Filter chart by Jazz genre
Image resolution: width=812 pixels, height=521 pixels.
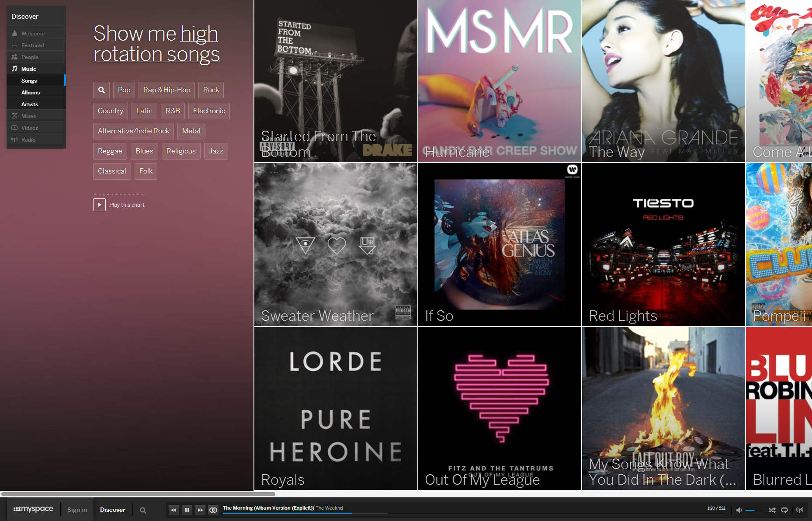216,151
